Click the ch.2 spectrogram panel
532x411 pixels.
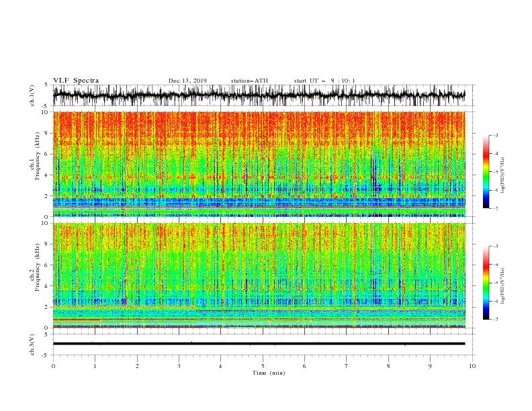259,275
